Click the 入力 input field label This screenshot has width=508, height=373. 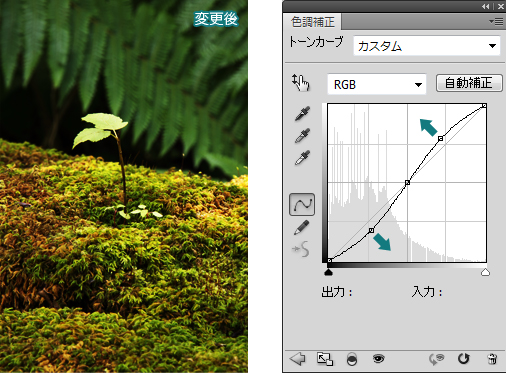pyautogui.click(x=427, y=292)
